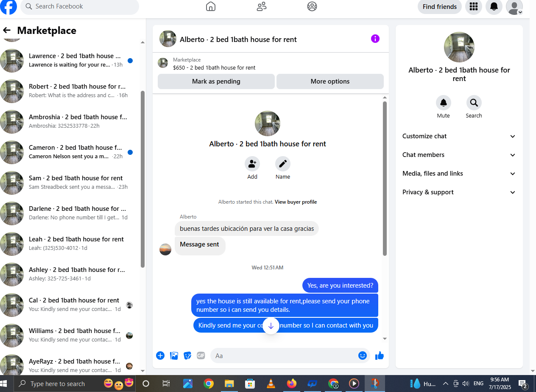Open Ambroshia conversation in list
Image resolution: width=536 pixels, height=392 pixels.
pyautogui.click(x=70, y=121)
